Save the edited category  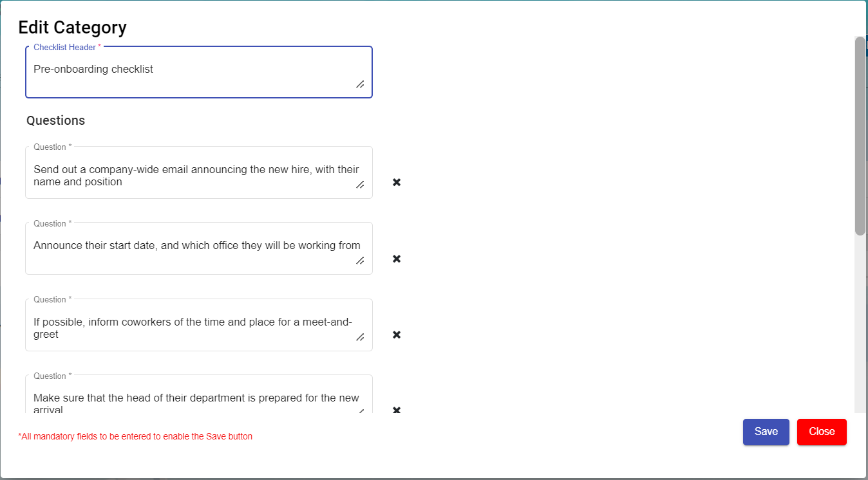(x=766, y=432)
